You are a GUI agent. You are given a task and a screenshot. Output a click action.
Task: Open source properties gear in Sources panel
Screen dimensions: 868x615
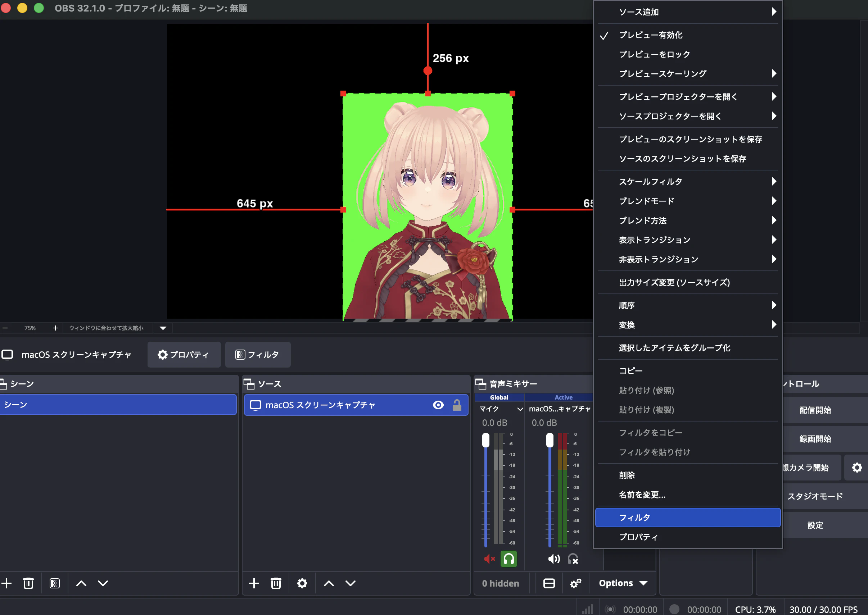(x=302, y=583)
